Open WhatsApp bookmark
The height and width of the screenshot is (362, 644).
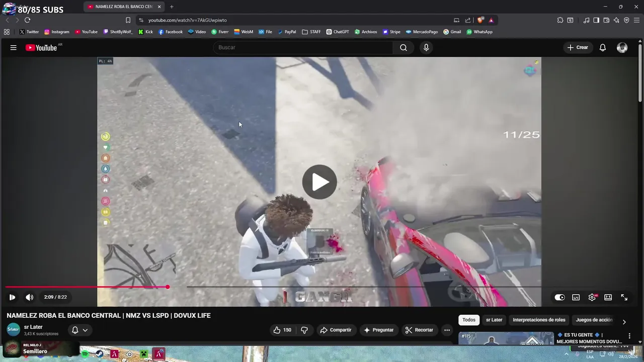(x=479, y=32)
